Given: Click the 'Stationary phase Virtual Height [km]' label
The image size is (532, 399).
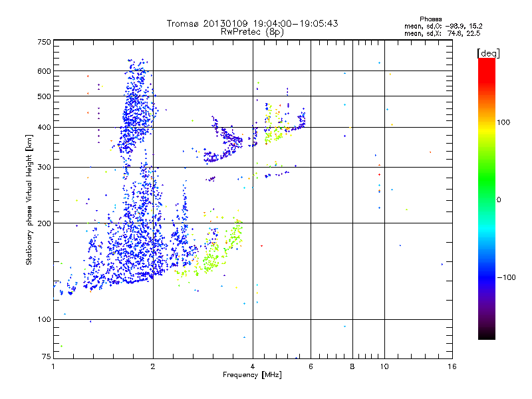Looking at the screenshot, I should pyautogui.click(x=29, y=199).
